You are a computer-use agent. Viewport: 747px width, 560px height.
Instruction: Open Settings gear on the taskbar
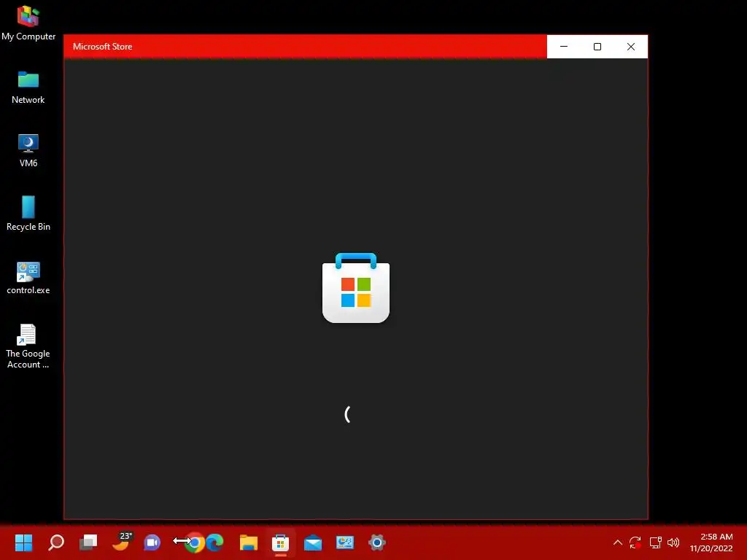(377, 542)
